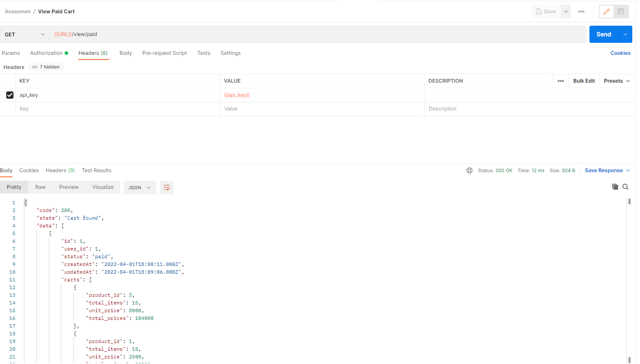Open the Tests tab
Viewport: 640px width, 364px height.
click(x=204, y=53)
